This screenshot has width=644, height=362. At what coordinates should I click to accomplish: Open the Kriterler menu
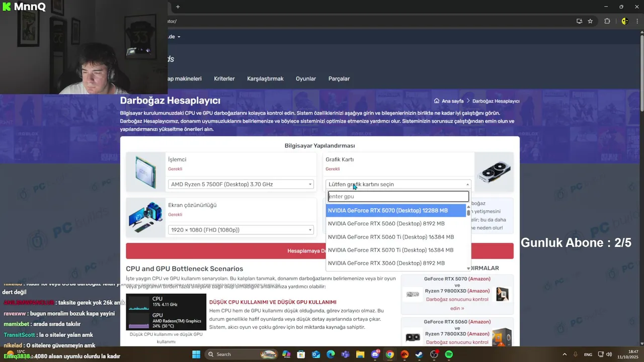point(224,79)
